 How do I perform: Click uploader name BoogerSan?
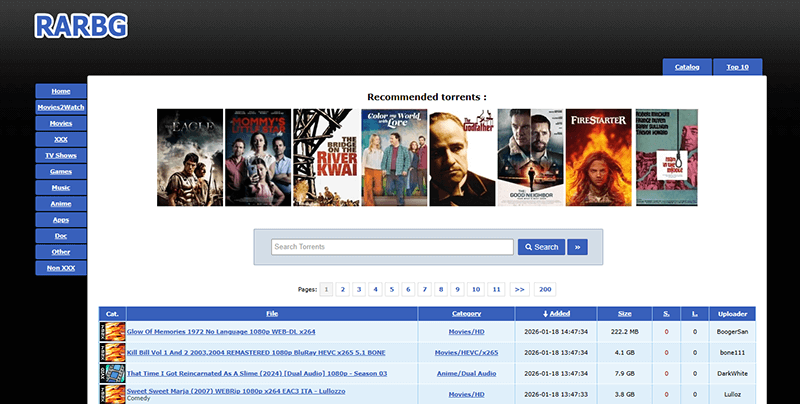732,332
